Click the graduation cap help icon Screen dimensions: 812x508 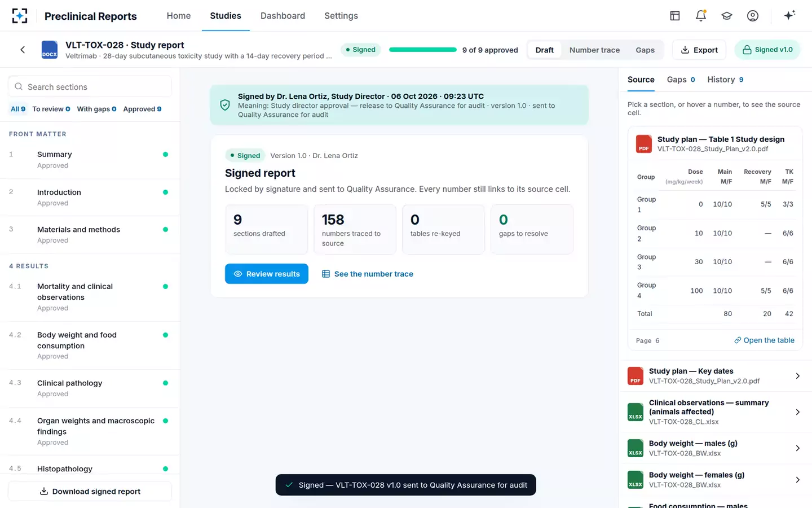pyautogui.click(x=727, y=16)
